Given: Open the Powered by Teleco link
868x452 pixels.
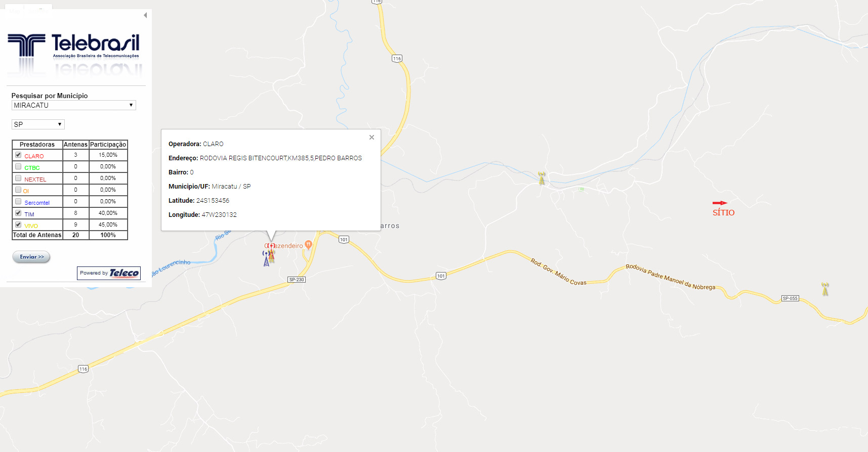Looking at the screenshot, I should pos(109,273).
